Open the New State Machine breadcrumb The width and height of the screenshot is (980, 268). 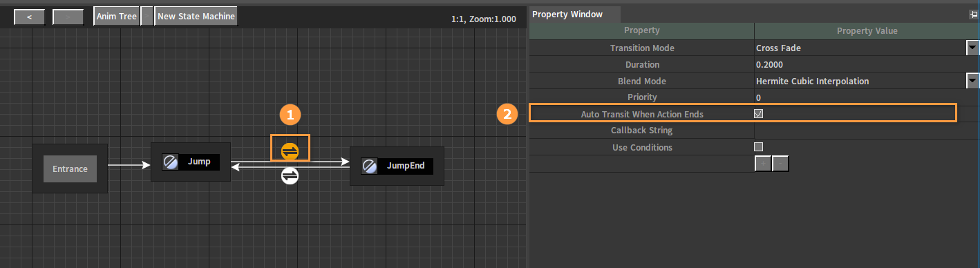[196, 17]
